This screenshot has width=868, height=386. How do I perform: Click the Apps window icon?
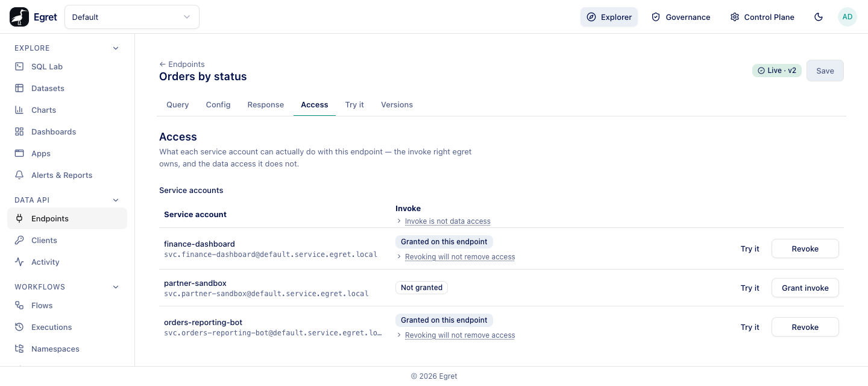coord(19,153)
